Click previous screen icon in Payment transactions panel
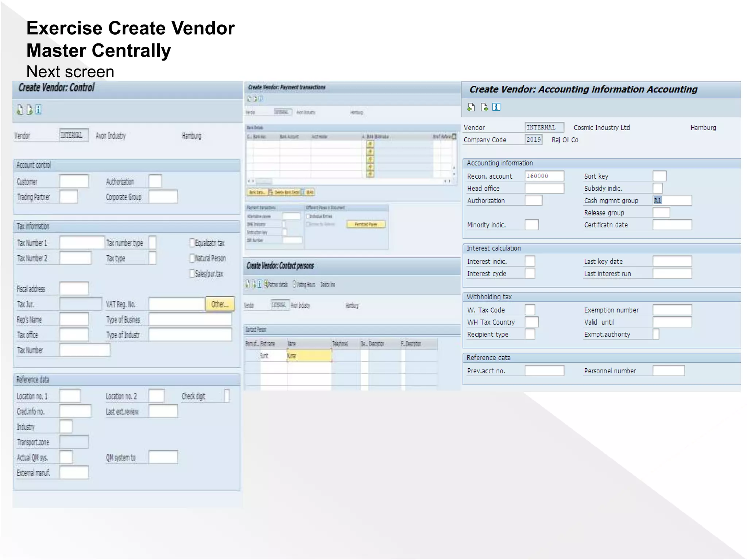 (249, 98)
